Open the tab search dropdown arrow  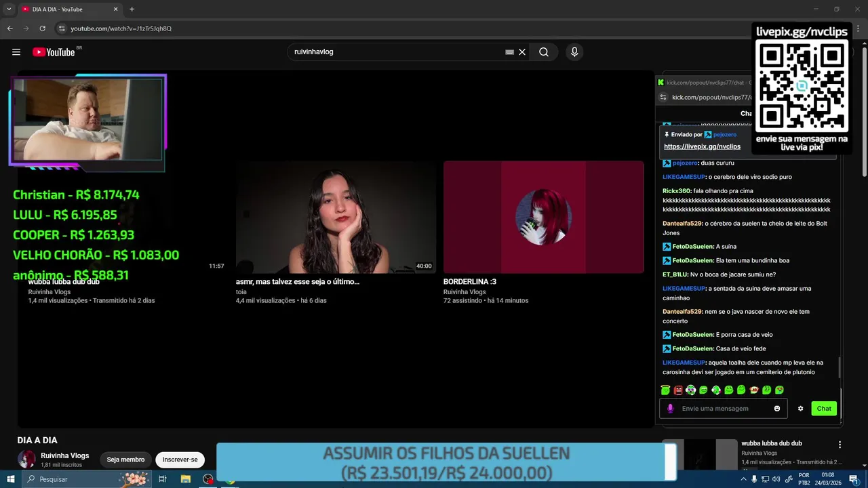click(x=9, y=9)
